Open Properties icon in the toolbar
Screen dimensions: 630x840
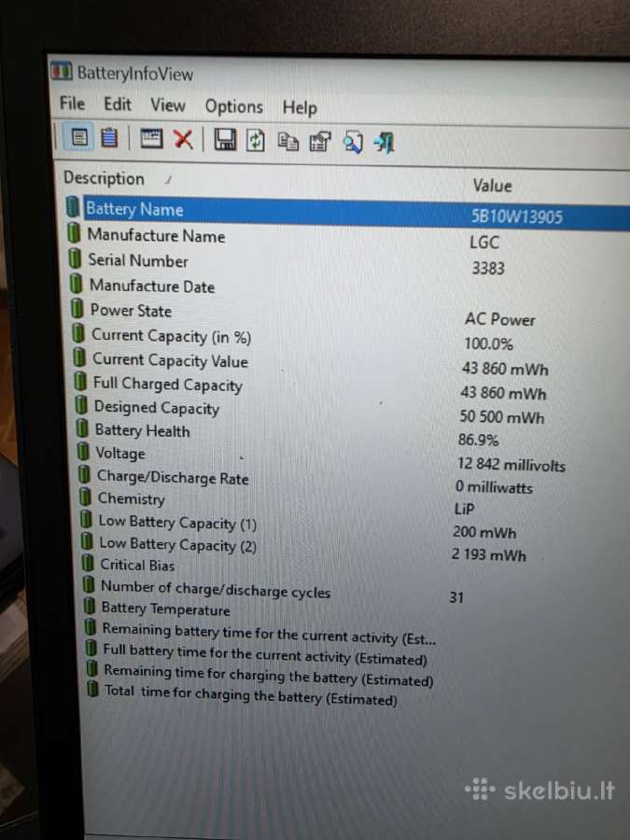pyautogui.click(x=320, y=142)
